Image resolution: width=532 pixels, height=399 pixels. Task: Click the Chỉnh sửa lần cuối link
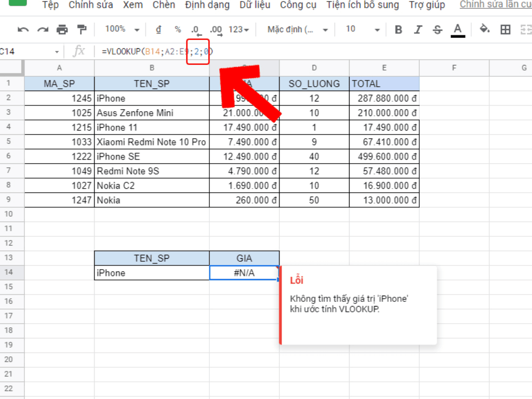(495, 5)
